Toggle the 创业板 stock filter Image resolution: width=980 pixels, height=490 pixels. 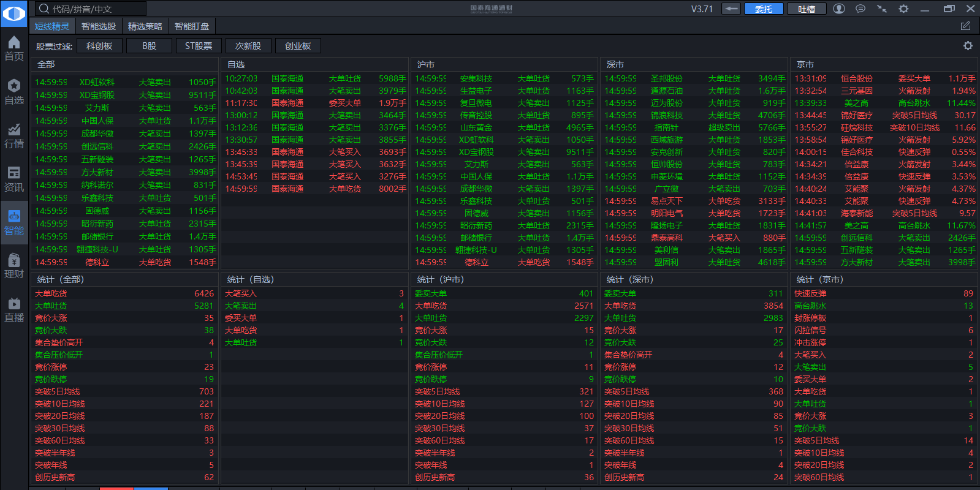tap(298, 46)
